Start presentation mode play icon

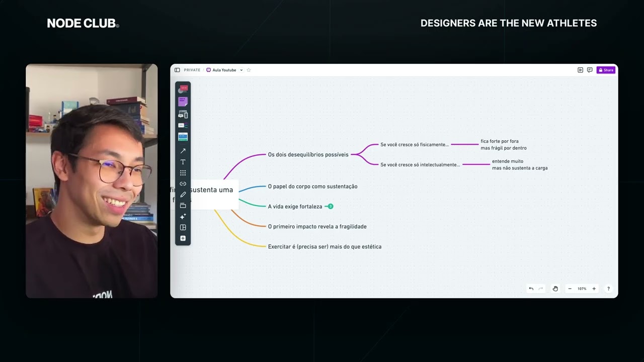pyautogui.click(x=580, y=70)
